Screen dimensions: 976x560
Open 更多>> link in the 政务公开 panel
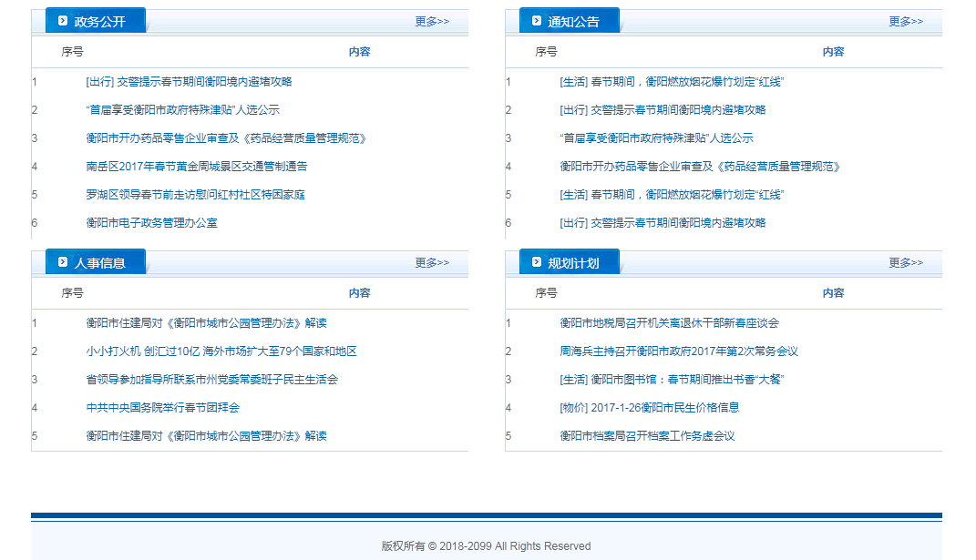432,21
